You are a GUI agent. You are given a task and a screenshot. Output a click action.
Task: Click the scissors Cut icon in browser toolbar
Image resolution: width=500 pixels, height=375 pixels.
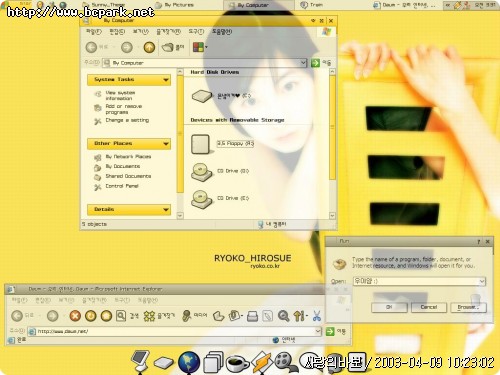[317, 316]
